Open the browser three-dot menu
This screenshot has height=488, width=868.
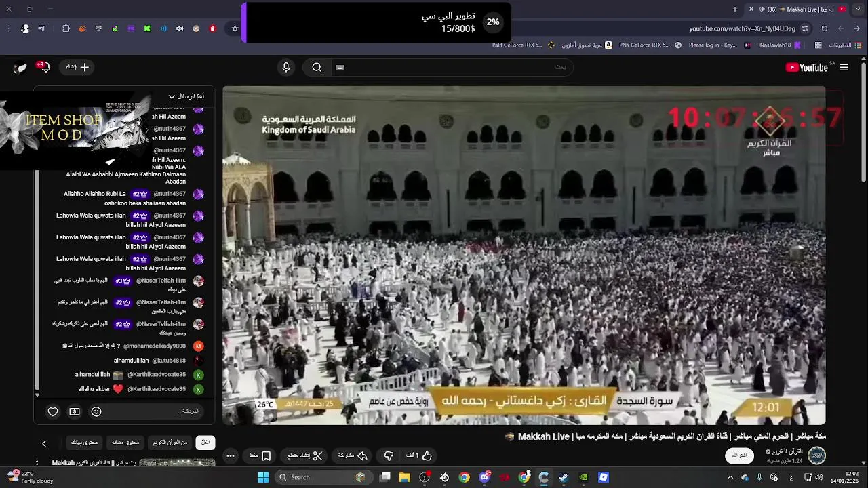(x=8, y=28)
